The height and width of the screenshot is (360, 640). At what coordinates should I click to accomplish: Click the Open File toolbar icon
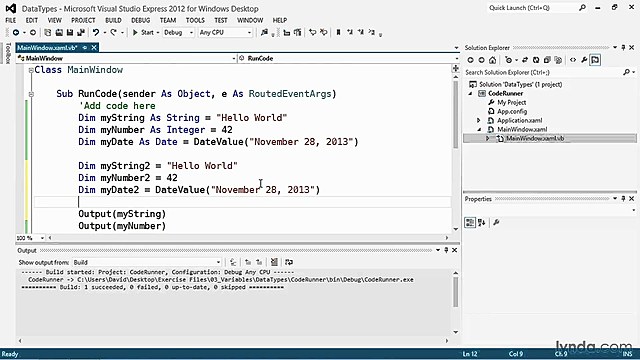tap(59, 32)
